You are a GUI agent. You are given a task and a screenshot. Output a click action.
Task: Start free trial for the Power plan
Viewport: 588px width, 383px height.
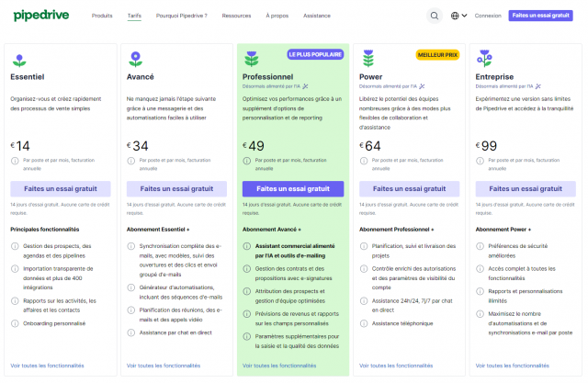click(409, 189)
